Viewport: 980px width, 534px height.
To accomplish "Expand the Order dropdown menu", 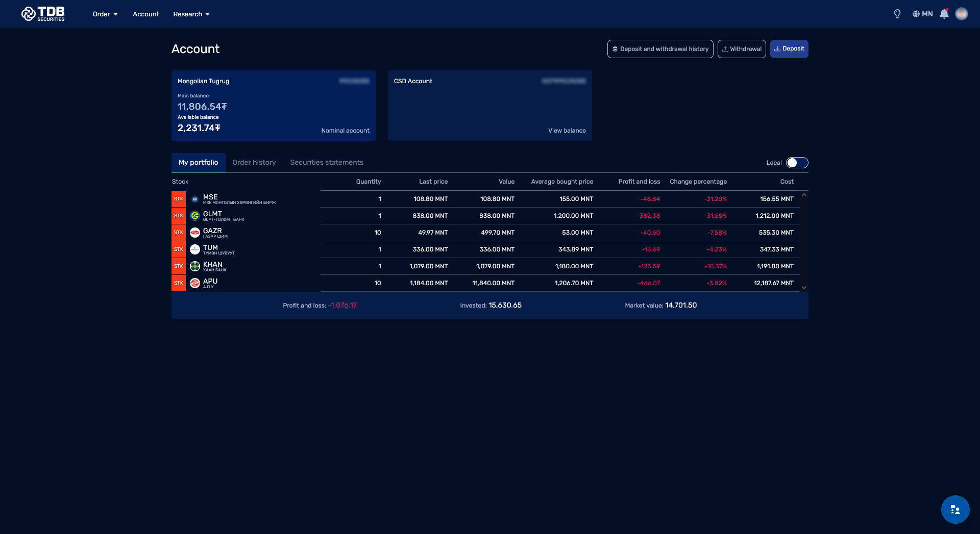I will coord(105,14).
